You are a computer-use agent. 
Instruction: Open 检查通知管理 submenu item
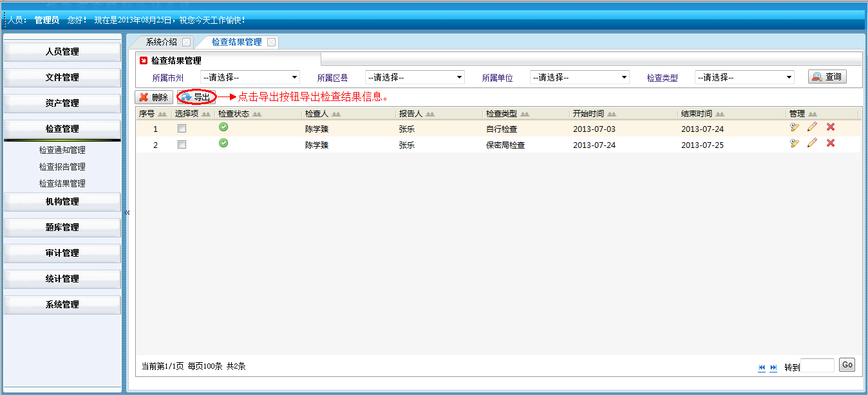(x=62, y=151)
